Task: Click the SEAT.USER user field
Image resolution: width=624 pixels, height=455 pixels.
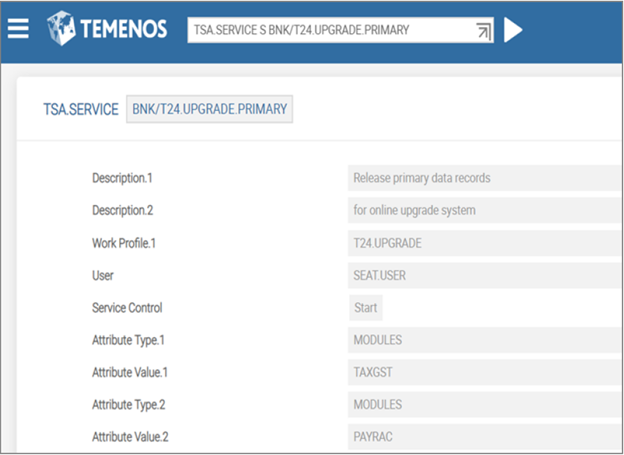Action: pyautogui.click(x=480, y=275)
